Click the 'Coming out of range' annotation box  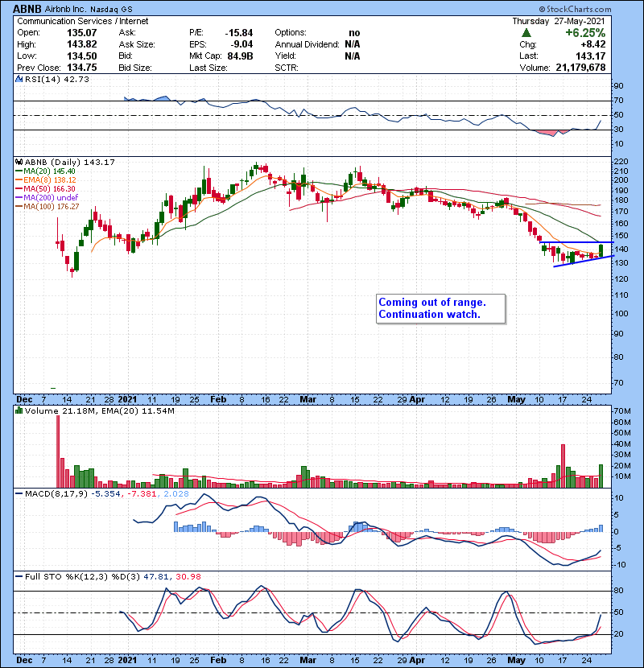tap(440, 308)
